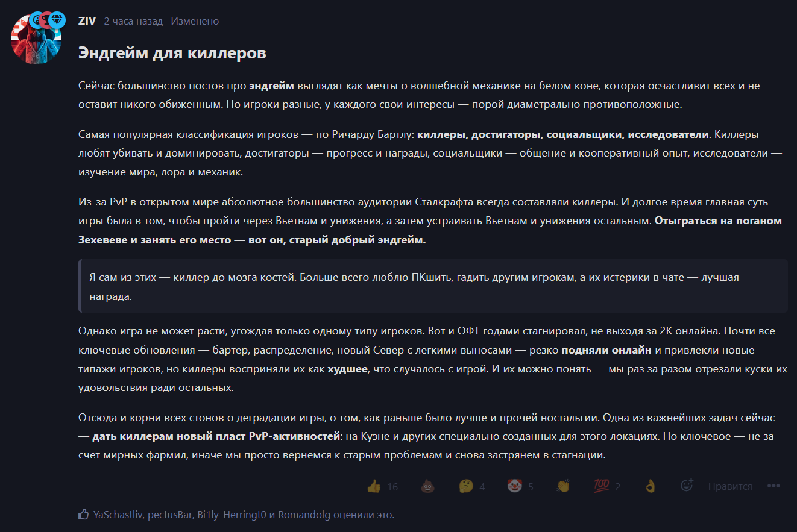
Task: Click the '2 часа назад' timestamp
Action: [133, 21]
